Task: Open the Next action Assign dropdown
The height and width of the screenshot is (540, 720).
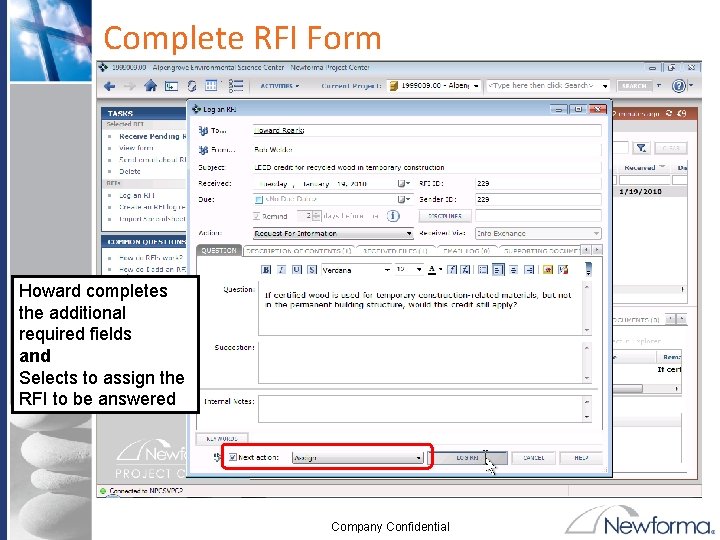Action: tap(358, 458)
